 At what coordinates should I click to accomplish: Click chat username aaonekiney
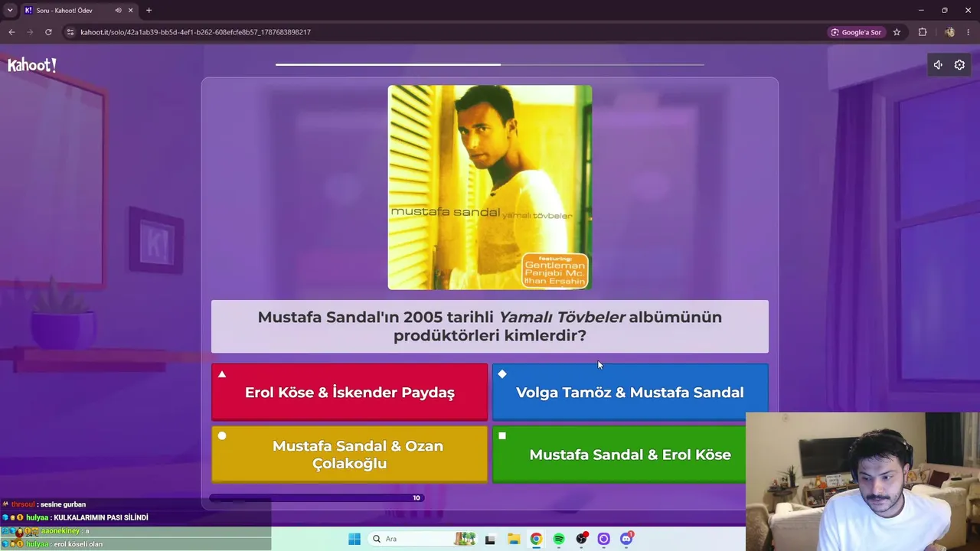(60, 531)
